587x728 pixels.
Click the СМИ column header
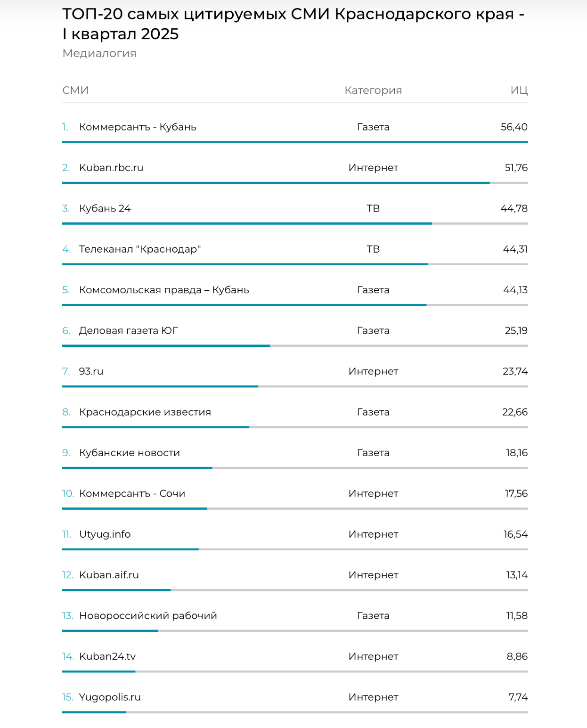pos(75,90)
